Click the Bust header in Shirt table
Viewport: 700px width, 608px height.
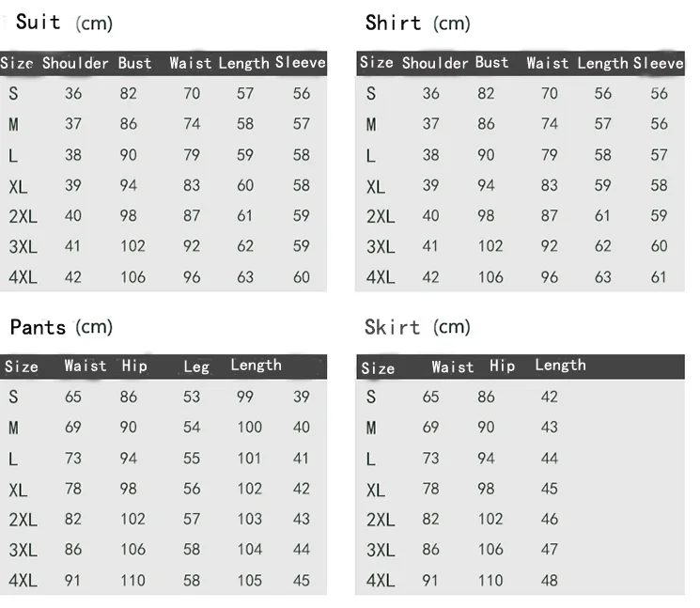click(492, 63)
